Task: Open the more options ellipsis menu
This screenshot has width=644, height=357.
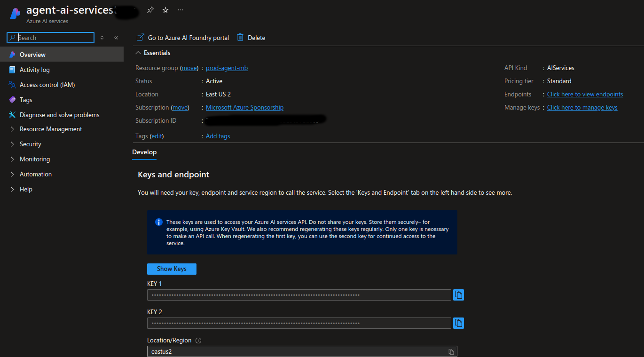Action: (181, 10)
